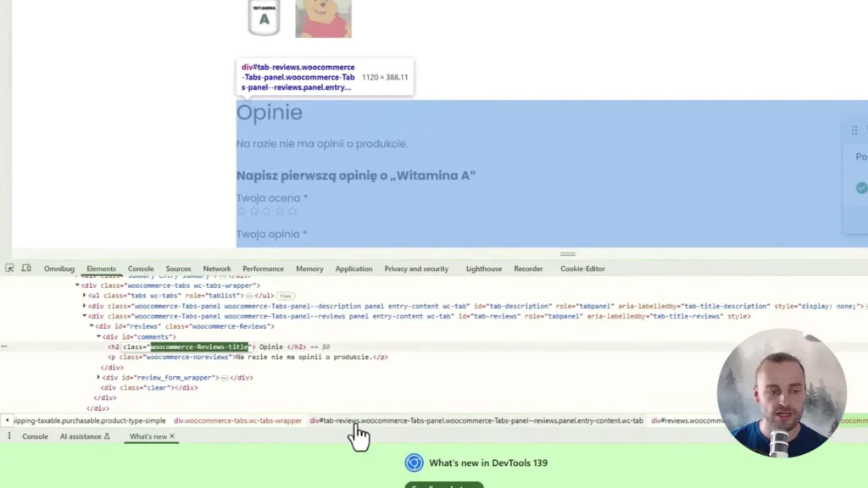Open the Network tab
868x488 pixels.
(217, 269)
